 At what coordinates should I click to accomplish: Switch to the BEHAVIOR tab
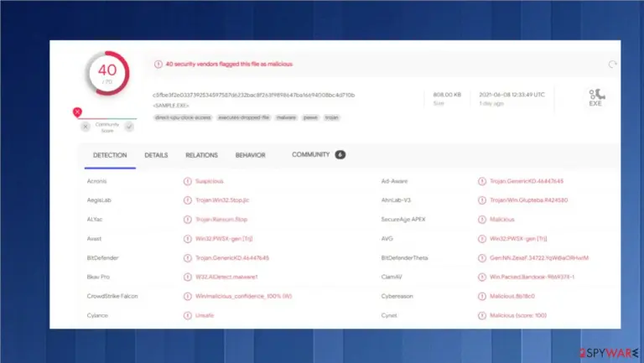point(251,155)
